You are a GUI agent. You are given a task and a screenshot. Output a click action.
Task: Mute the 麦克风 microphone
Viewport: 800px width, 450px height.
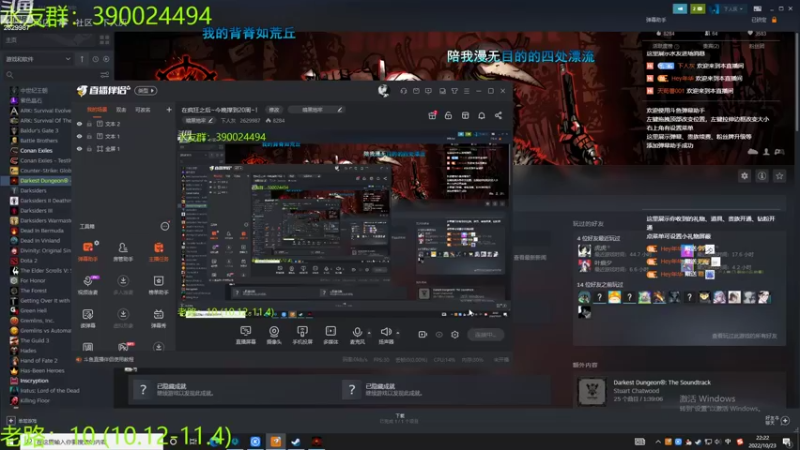click(357, 335)
